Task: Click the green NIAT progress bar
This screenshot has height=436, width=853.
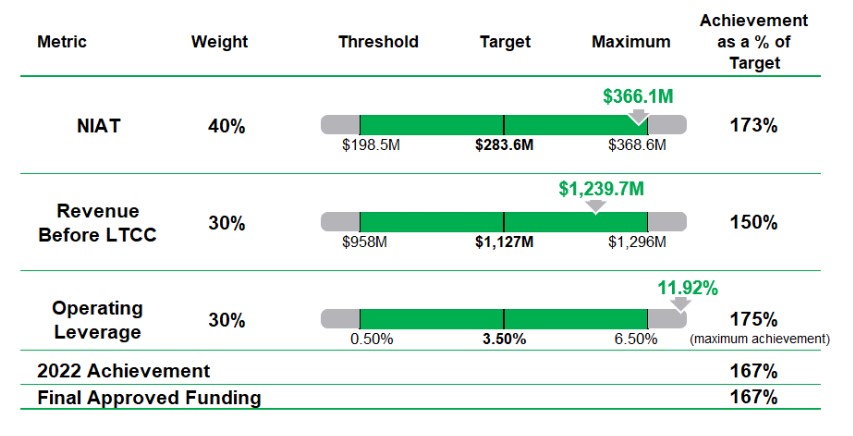Action: 503,125
